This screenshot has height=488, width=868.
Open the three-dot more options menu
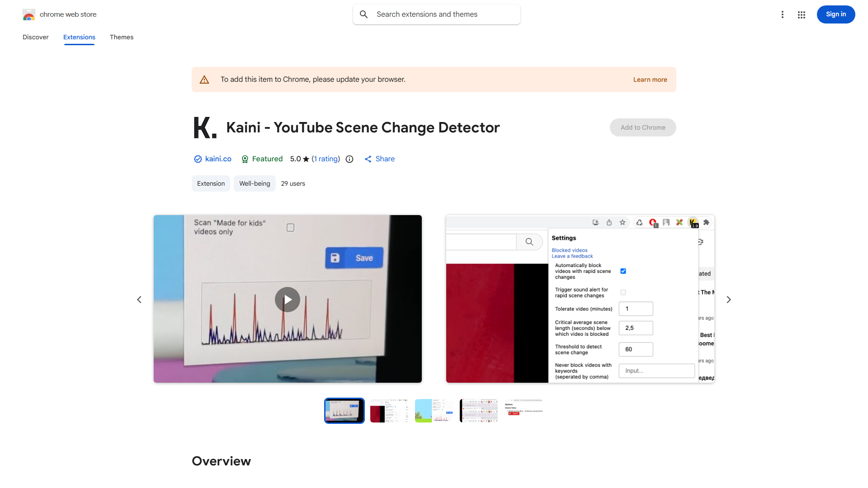[x=782, y=14]
